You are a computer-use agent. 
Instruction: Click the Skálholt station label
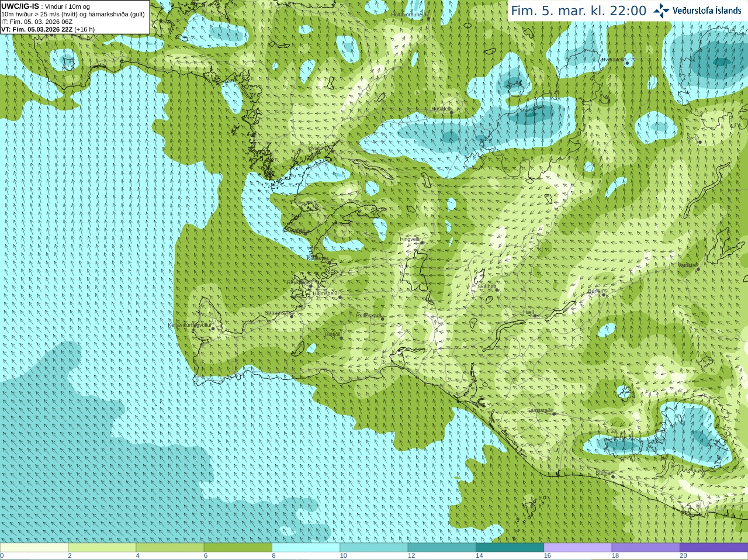coord(487,286)
